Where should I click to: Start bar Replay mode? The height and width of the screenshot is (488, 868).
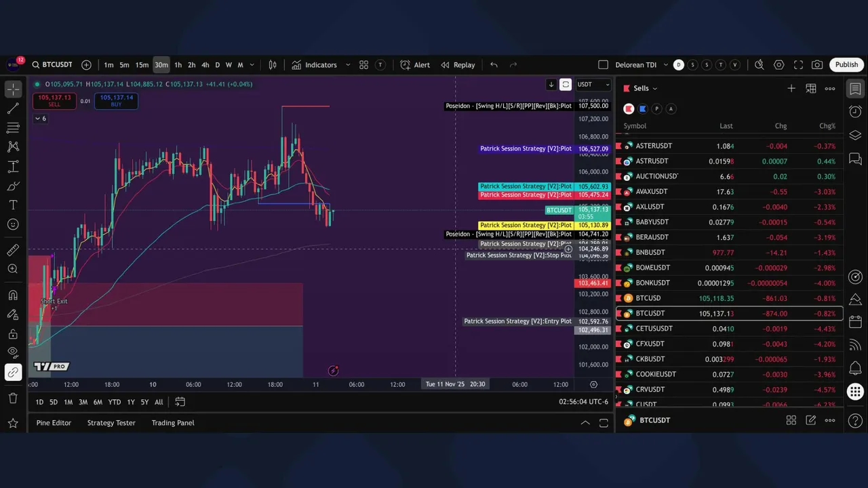click(458, 65)
